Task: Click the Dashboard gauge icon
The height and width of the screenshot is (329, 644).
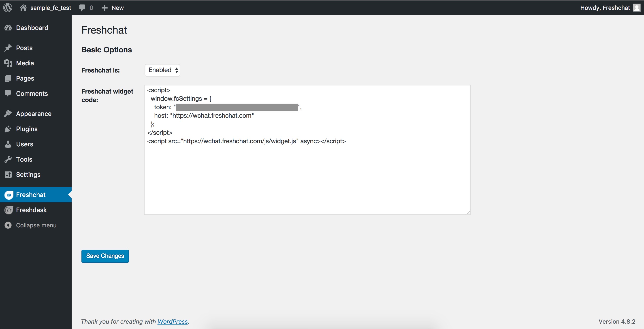Action: (x=8, y=28)
